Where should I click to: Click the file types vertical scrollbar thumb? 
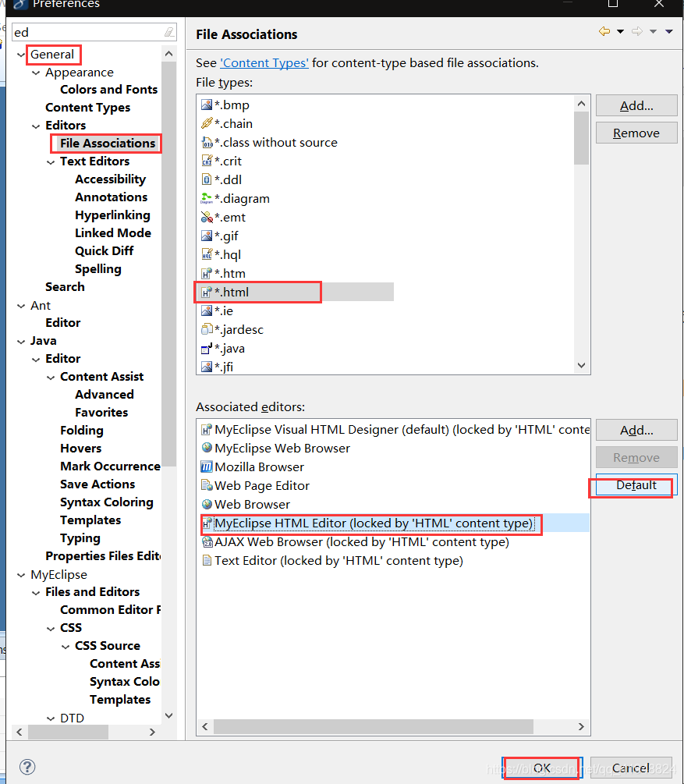click(581, 137)
